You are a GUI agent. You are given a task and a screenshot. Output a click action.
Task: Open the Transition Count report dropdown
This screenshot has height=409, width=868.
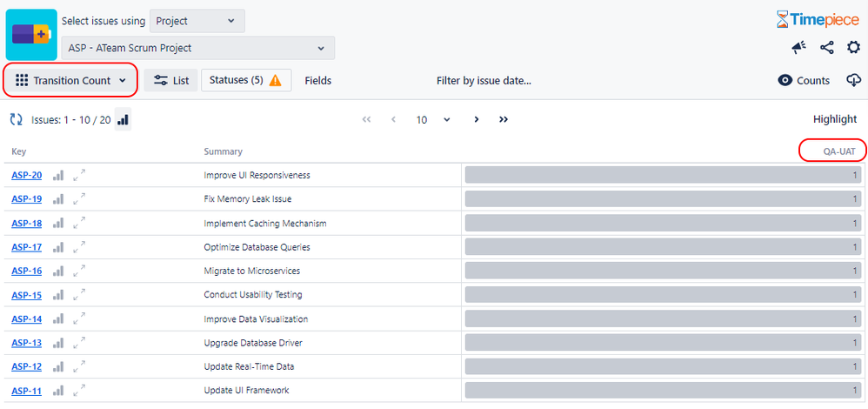(70, 80)
